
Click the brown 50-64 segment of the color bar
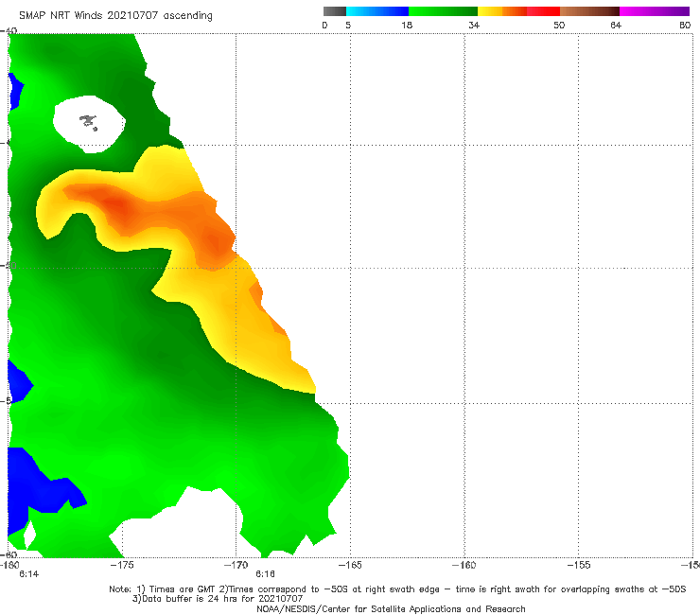click(x=589, y=11)
